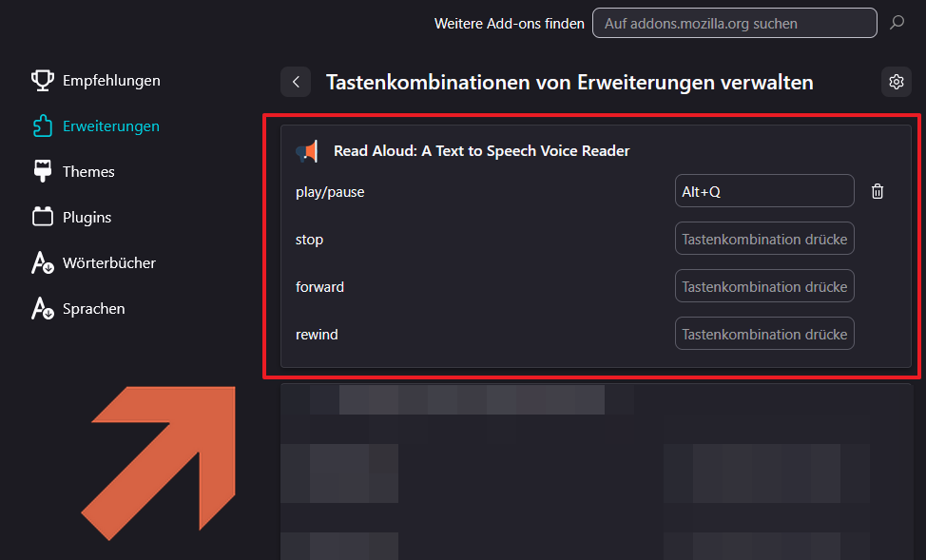Click the stop label
Image resolution: width=926 pixels, height=560 pixels.
(x=309, y=240)
